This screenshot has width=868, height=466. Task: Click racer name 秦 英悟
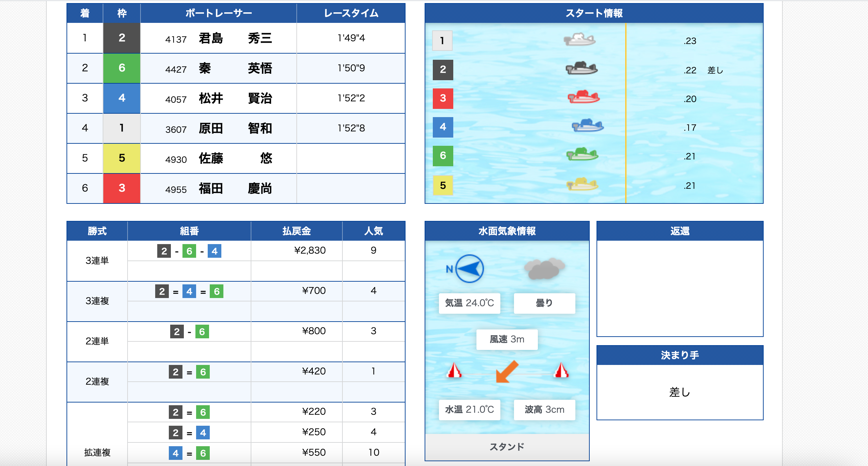point(235,68)
